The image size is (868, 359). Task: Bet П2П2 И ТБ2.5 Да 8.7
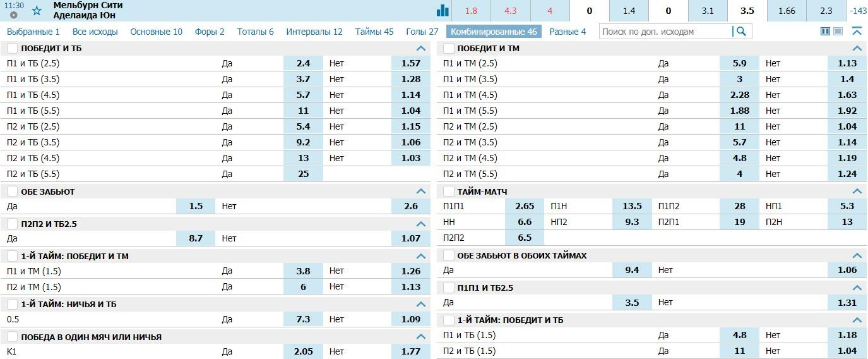coord(196,238)
